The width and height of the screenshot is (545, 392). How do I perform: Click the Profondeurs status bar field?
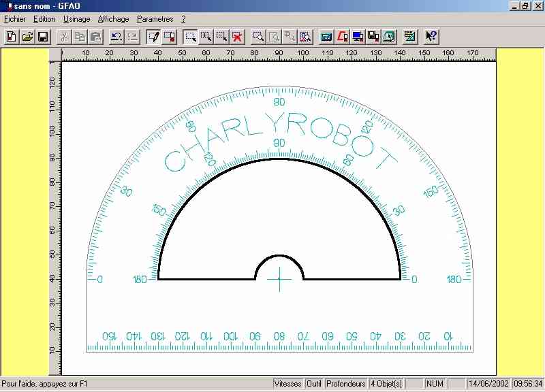346,384
